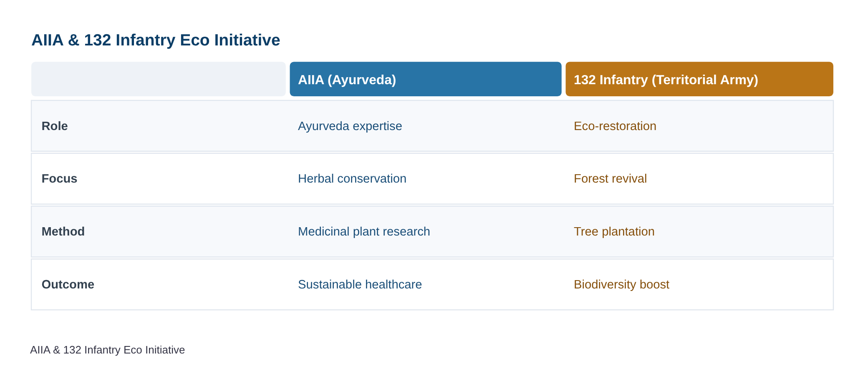Select the Biodiversity boost cell
Image resolution: width=868 pixels, height=376 pixels.
(621, 284)
